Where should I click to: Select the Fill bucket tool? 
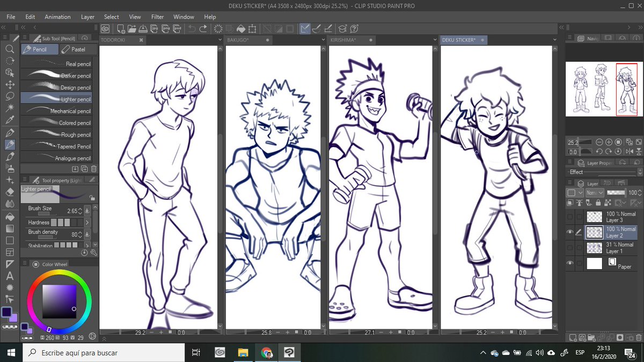click(9, 217)
